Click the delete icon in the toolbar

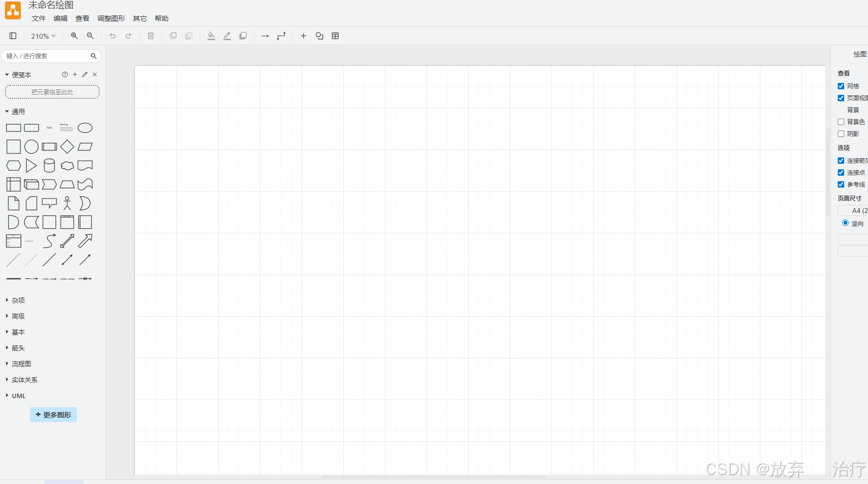150,36
